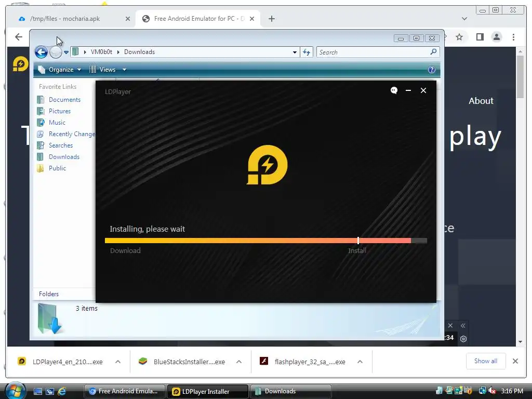Switch to Chrome taskbar button
The image size is (532, 399).
(x=124, y=391)
